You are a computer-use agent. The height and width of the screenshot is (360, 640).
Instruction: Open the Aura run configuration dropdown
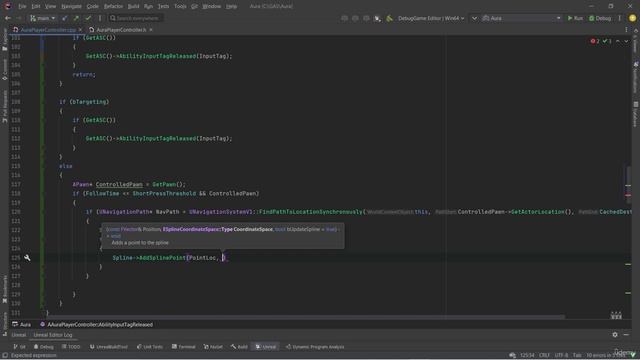(521, 18)
